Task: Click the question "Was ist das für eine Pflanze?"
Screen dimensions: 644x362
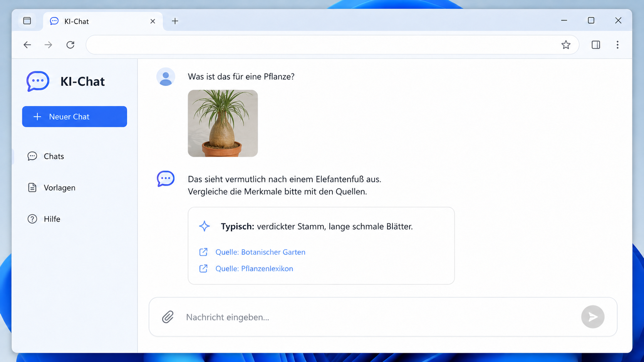Action: pyautogui.click(x=241, y=77)
